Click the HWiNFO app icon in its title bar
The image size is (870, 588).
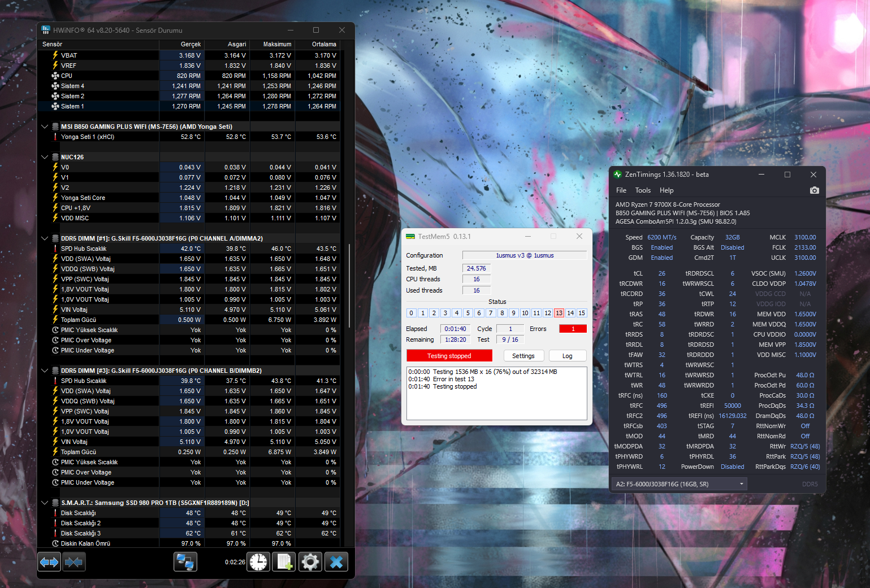pos(46,30)
